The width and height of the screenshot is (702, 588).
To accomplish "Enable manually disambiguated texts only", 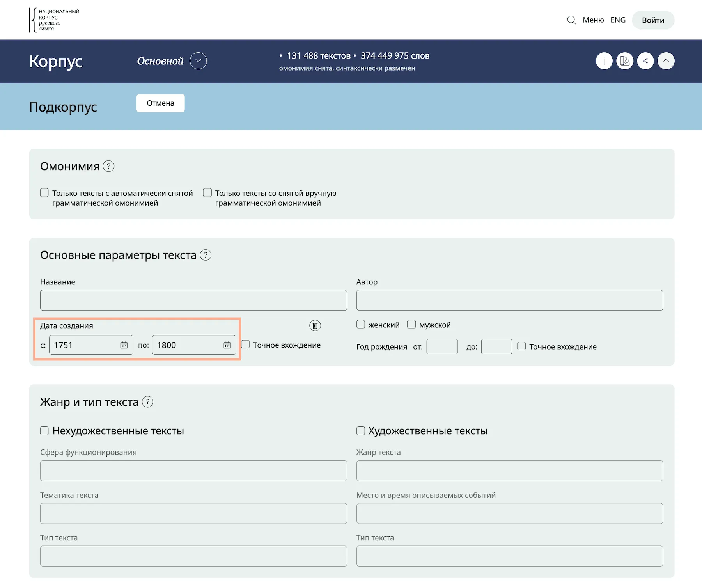I will [207, 193].
